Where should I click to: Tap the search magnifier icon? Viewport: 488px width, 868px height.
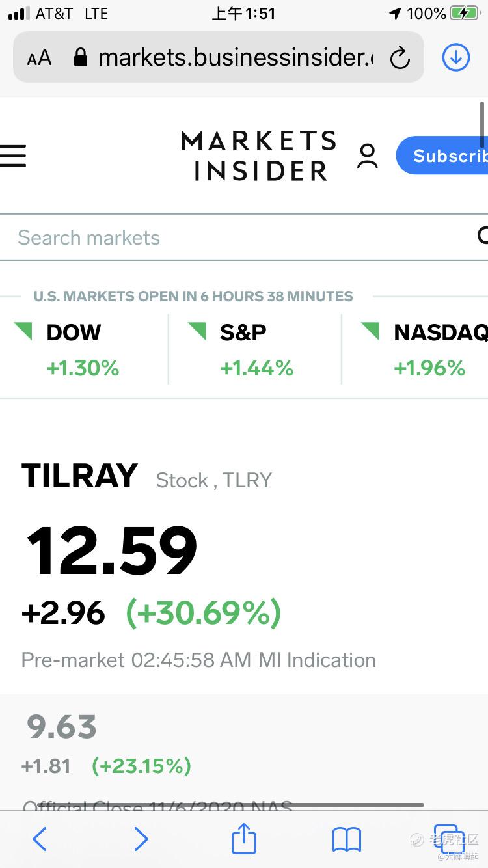click(x=482, y=236)
